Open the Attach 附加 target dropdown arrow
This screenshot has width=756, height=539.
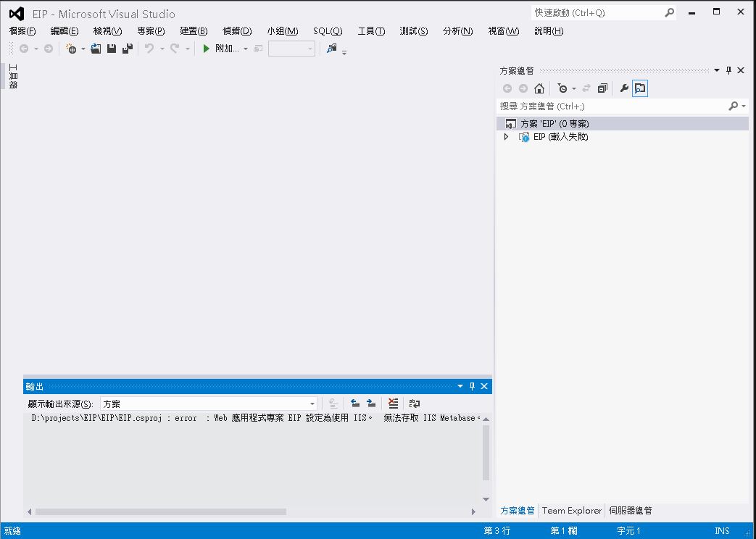click(246, 49)
